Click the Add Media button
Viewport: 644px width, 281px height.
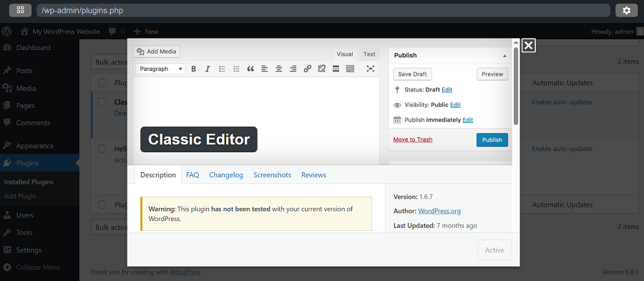point(157,51)
